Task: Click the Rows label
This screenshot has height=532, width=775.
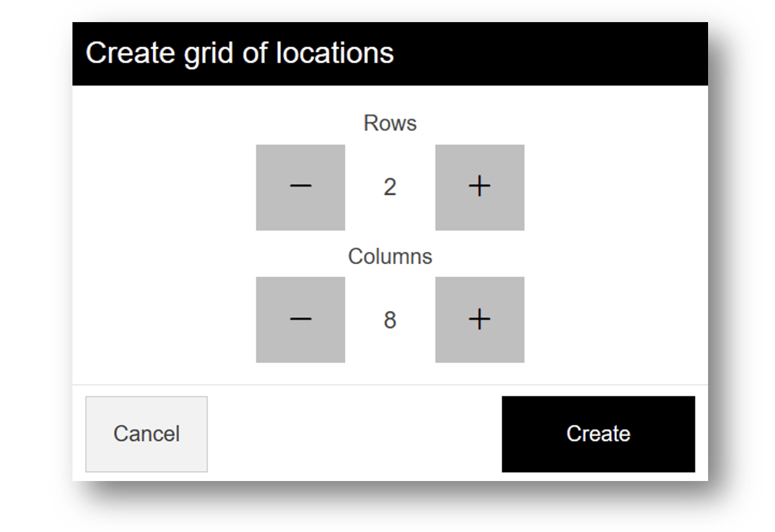Action: 390,123
